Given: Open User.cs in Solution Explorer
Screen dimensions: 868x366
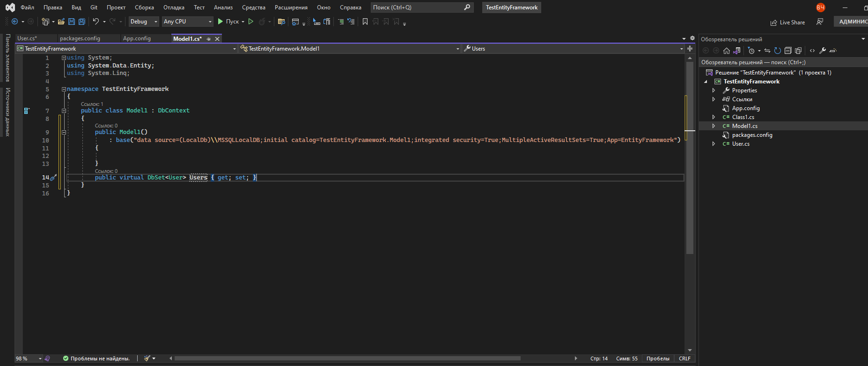Looking at the screenshot, I should 741,144.
